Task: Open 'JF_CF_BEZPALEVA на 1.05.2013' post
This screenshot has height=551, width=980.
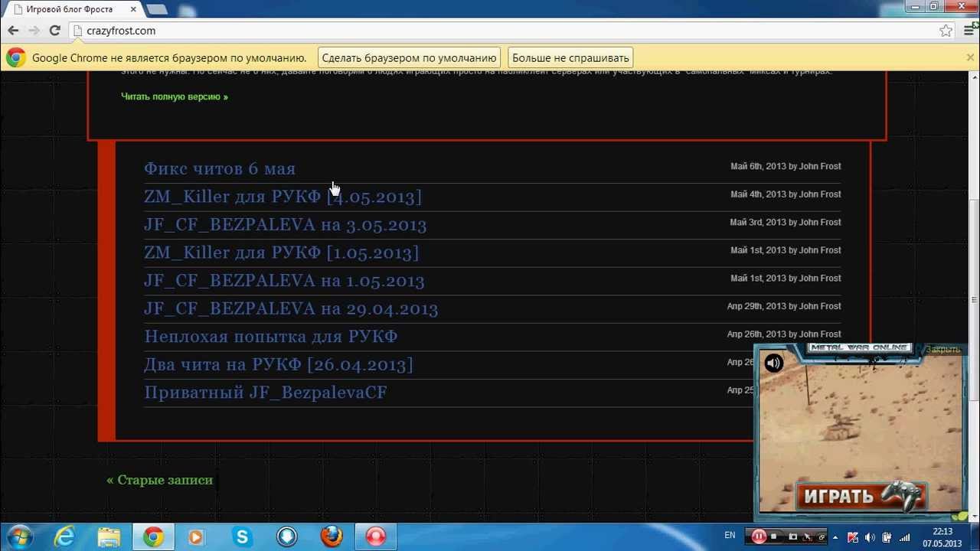Action: click(284, 280)
